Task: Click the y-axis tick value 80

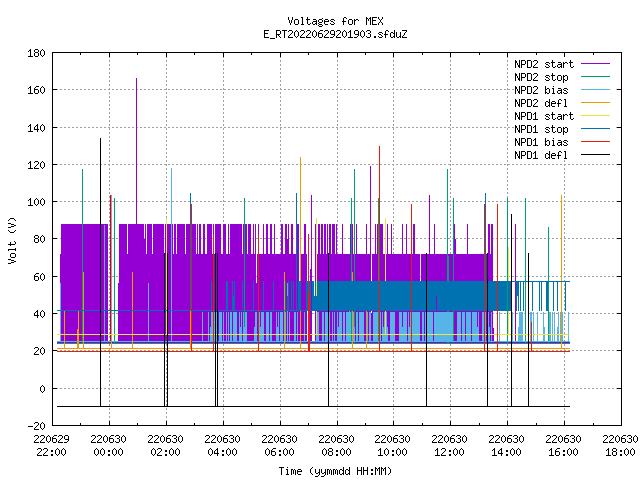Action: [39, 239]
